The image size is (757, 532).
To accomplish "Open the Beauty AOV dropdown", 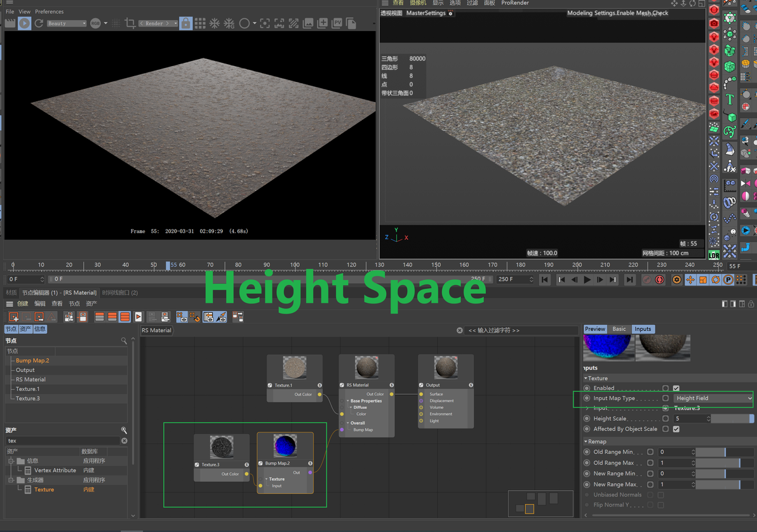I will click(67, 23).
